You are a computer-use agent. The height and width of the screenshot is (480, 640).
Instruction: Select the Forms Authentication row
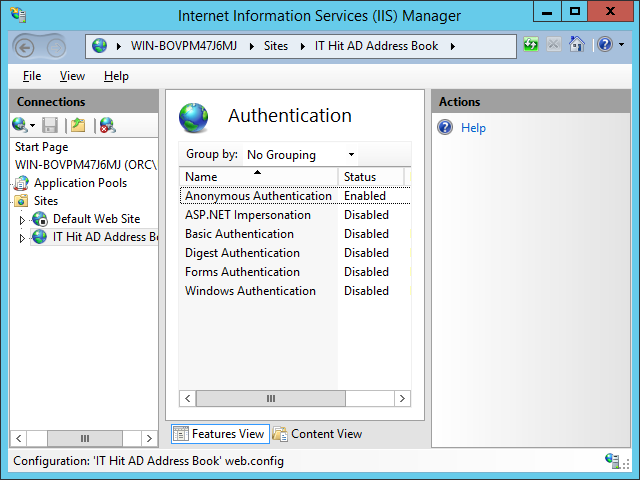(x=295, y=272)
